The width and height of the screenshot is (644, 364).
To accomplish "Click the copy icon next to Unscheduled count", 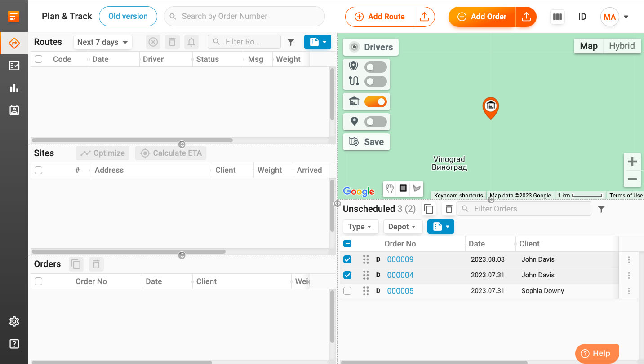I will click(x=428, y=209).
